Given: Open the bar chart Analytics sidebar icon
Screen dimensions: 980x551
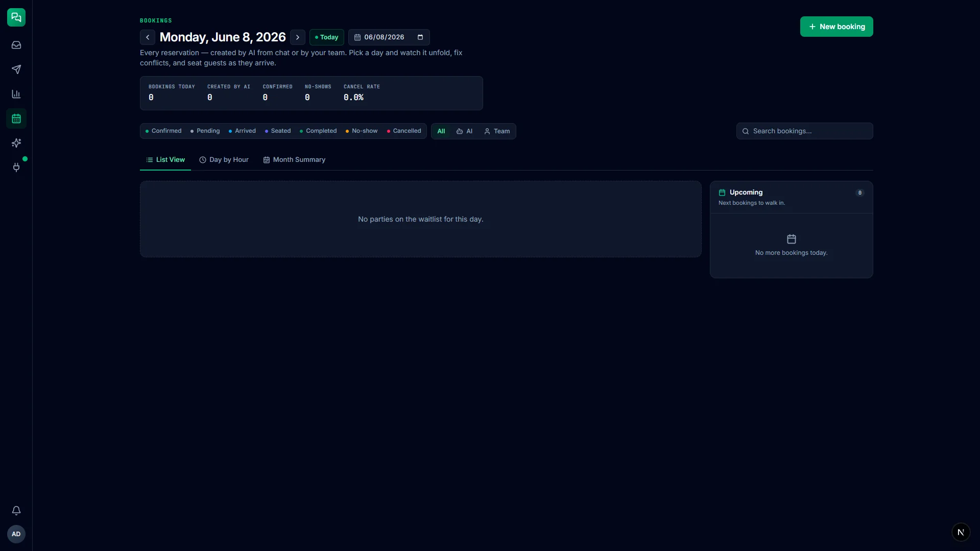Looking at the screenshot, I should pyautogui.click(x=16, y=94).
